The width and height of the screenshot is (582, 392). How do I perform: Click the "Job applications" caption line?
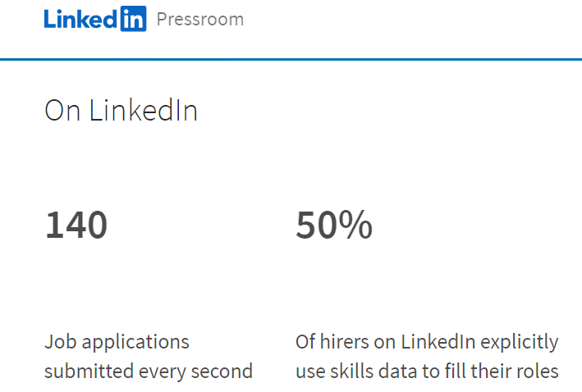click(117, 341)
